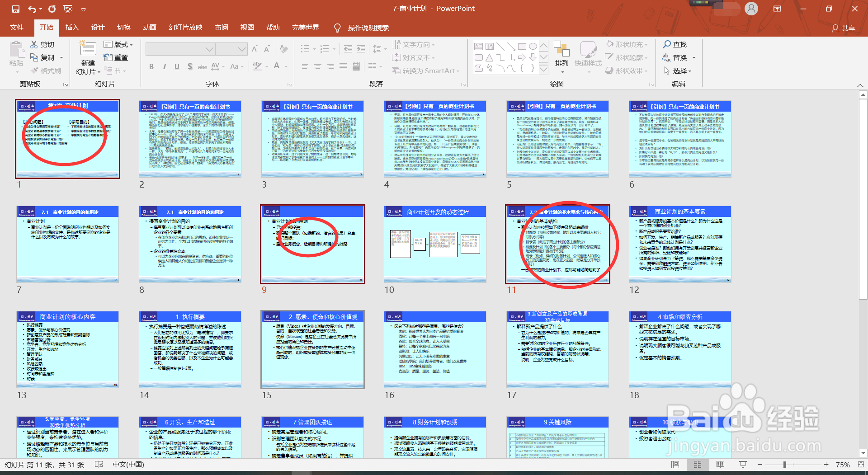The width and height of the screenshot is (868, 475).
Task: Clear all formatting icon
Action: click(284, 49)
